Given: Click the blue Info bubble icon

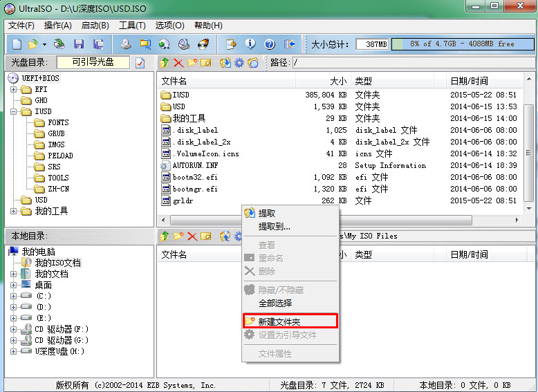Looking at the screenshot, I should 250,44.
